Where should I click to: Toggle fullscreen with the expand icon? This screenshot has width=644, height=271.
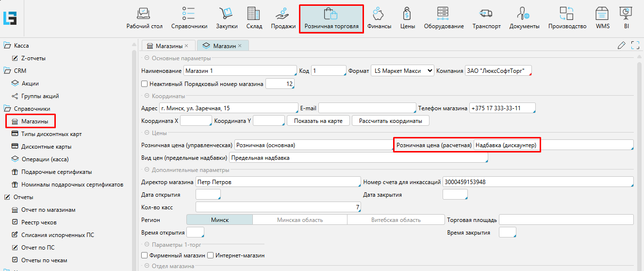pyautogui.click(x=635, y=46)
